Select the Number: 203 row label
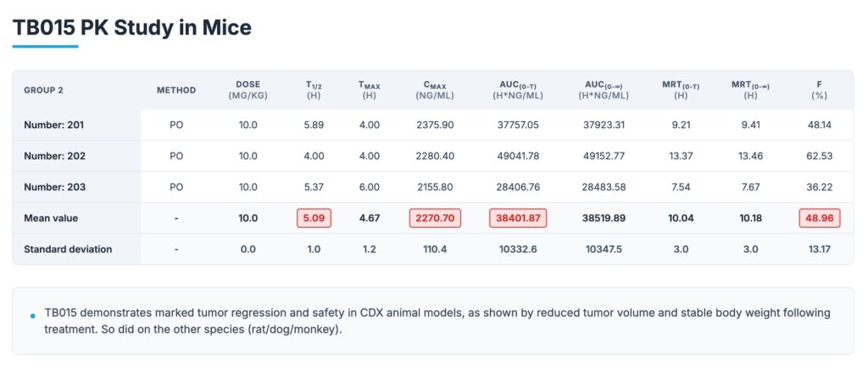 point(54,186)
